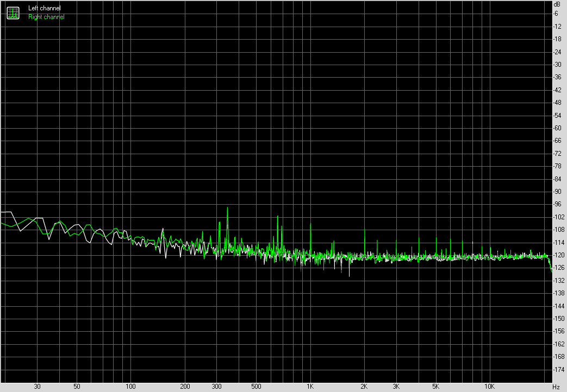Click the dB unit label
The width and height of the screenshot is (567, 392).
(x=557, y=4)
